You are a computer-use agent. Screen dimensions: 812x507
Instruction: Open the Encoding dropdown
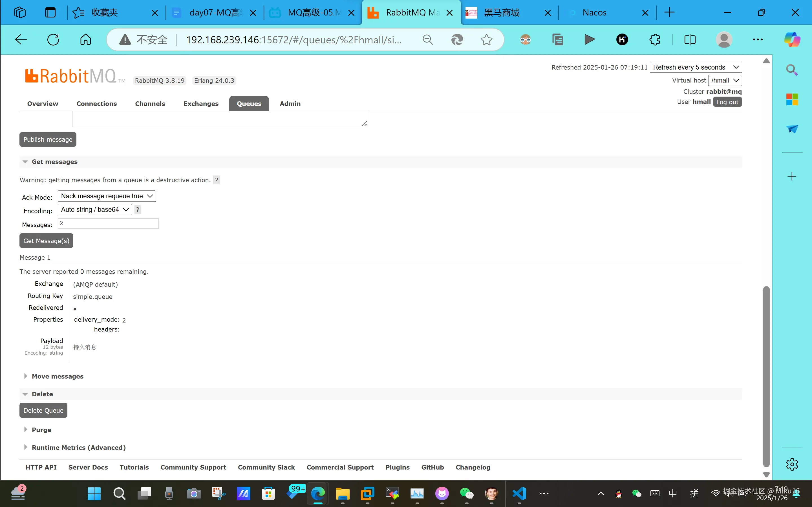pos(95,210)
